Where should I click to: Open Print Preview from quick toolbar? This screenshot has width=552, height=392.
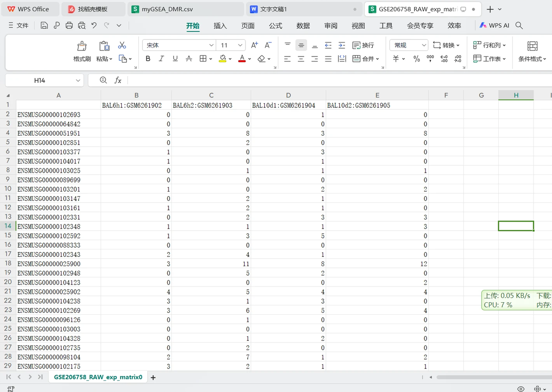[x=82, y=25]
